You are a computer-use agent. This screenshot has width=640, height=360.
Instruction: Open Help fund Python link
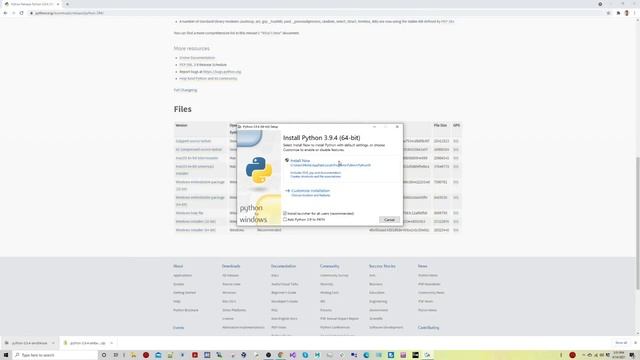[x=208, y=78]
